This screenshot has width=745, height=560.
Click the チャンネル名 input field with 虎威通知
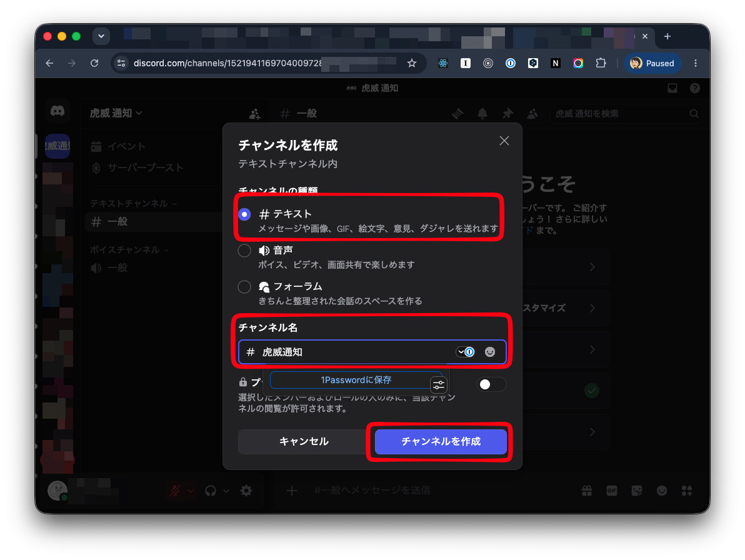pyautogui.click(x=372, y=352)
